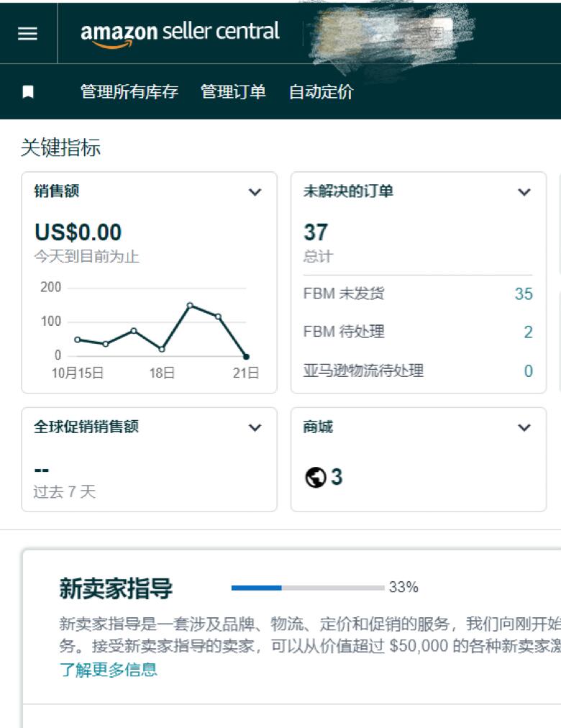Screen dimensions: 561x728
Task: Click the 商城 card title
Action: point(318,427)
